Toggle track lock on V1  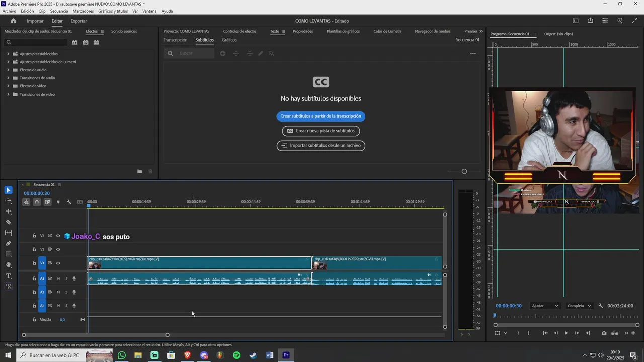[34, 263]
